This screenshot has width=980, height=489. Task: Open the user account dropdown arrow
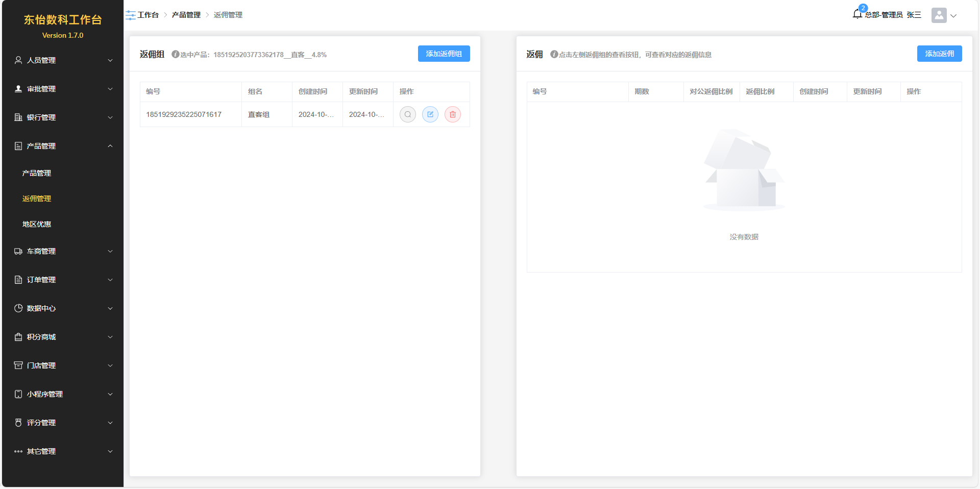click(953, 16)
